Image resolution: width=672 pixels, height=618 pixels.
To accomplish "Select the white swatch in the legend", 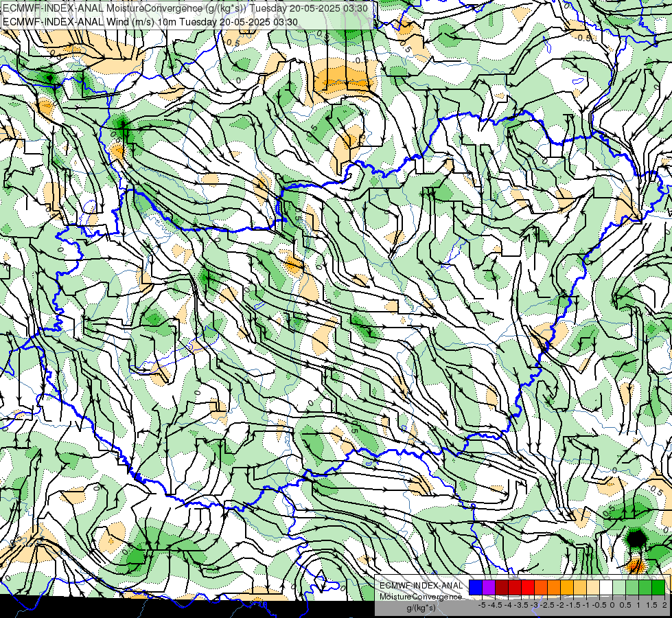I will pos(606,588).
